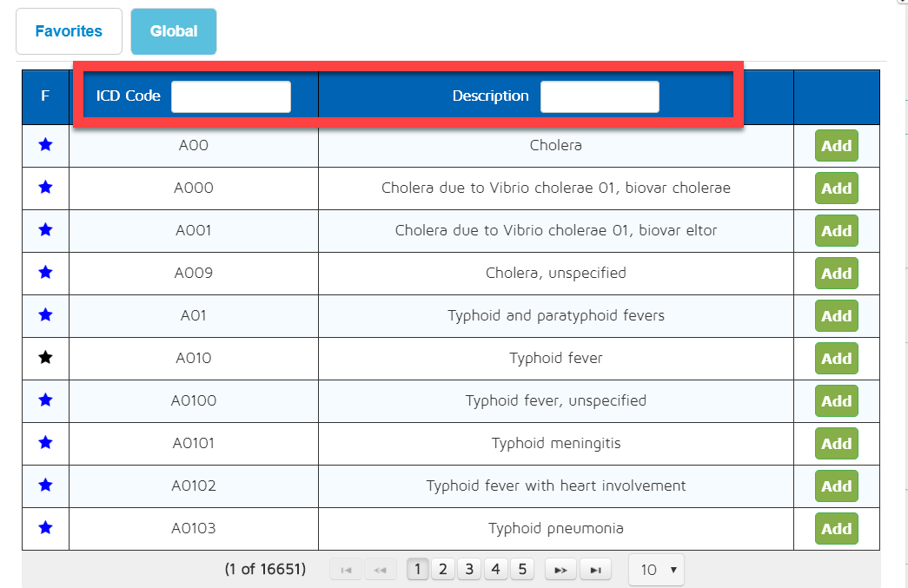The width and height of the screenshot is (908, 588).
Task: Toggle black favorite star for A010
Action: pos(45,358)
